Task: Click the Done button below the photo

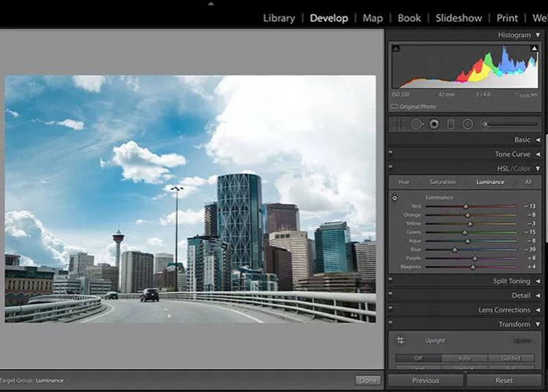Action: [368, 380]
